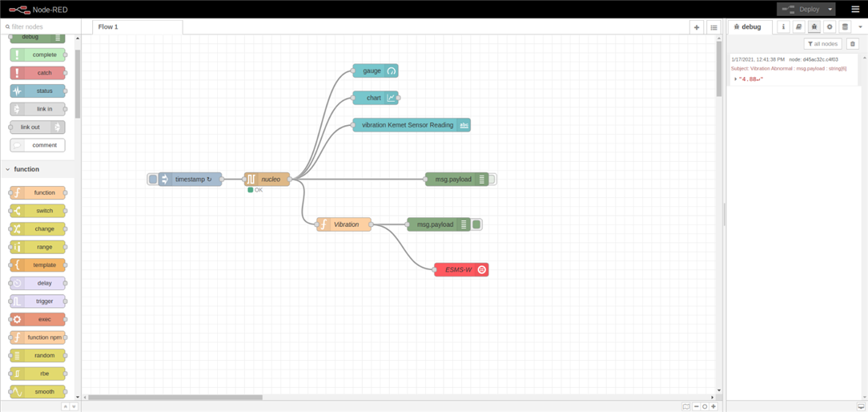
Task: Select the rbe node in palette
Action: tap(38, 374)
